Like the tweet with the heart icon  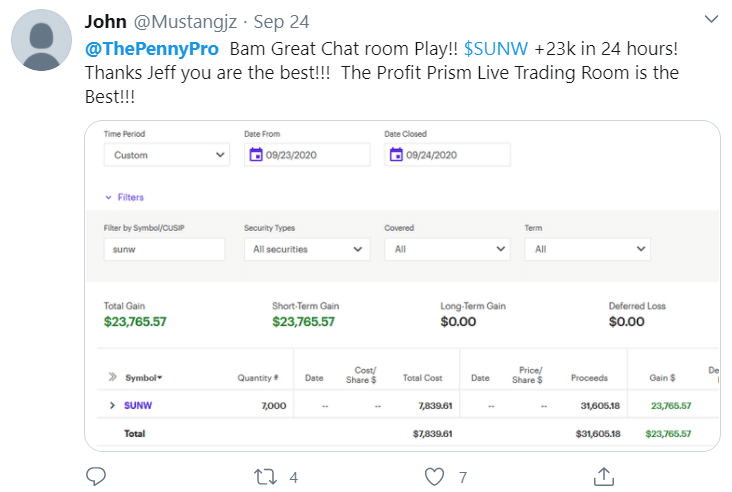(434, 477)
